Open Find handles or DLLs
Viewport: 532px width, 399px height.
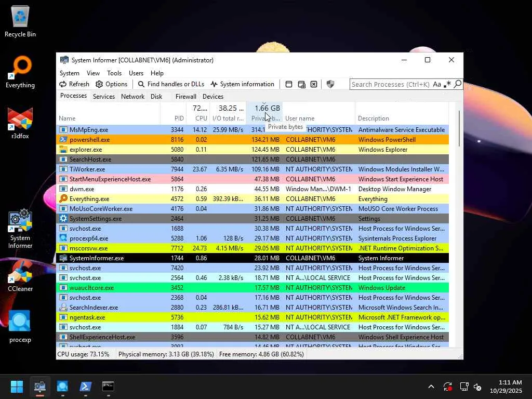[x=171, y=84]
